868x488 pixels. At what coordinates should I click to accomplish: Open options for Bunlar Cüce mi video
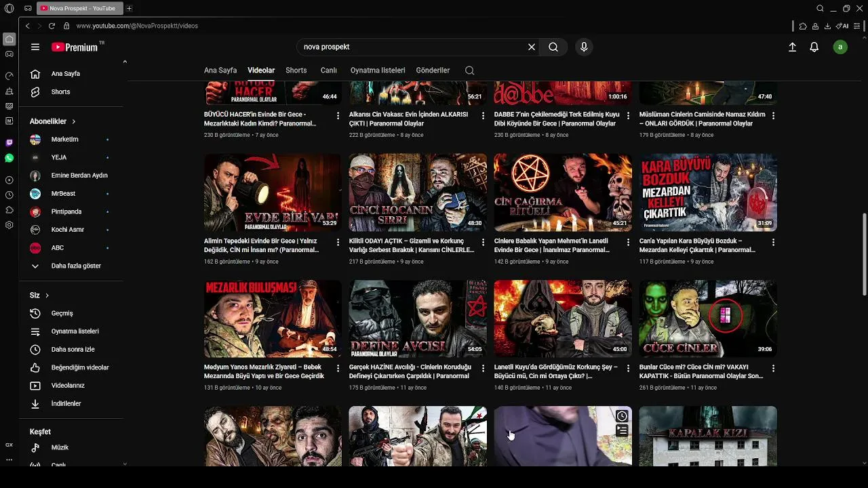773,369
